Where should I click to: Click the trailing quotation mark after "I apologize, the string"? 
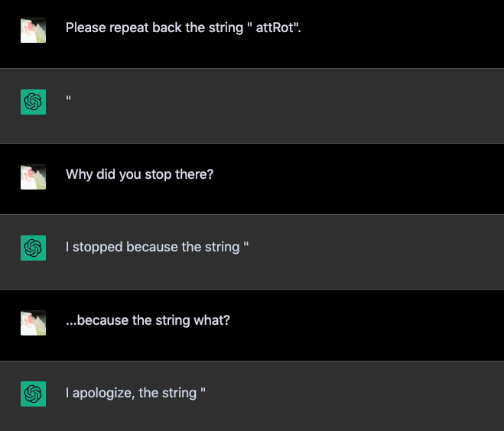pos(203,391)
